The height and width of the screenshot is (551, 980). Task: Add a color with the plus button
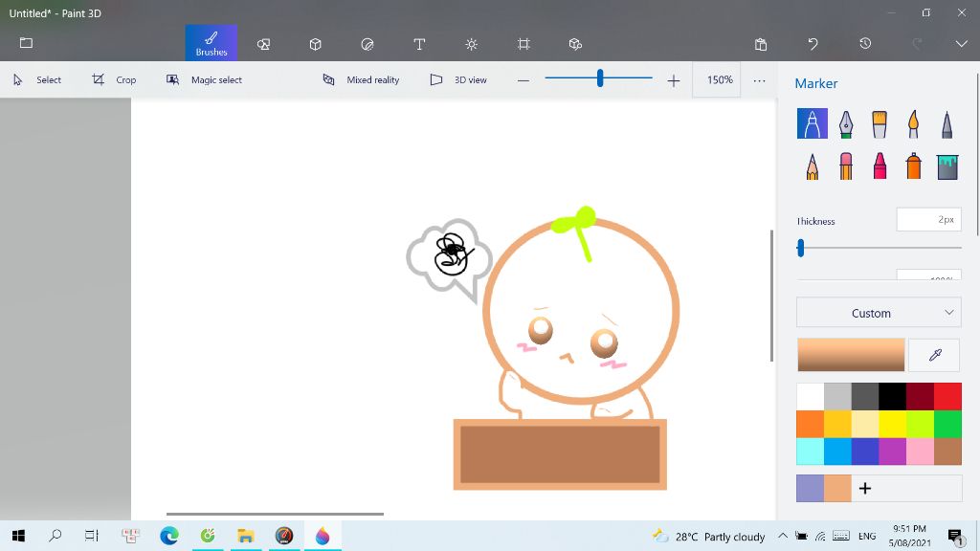865,489
